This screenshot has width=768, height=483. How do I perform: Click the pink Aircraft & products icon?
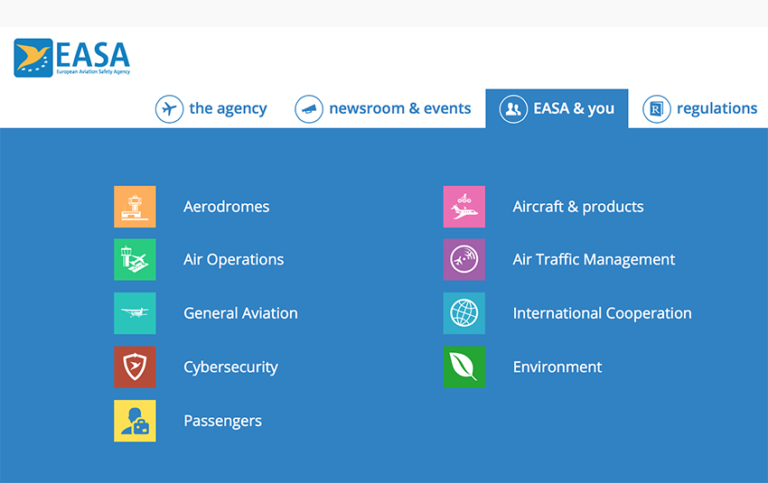pyautogui.click(x=464, y=207)
